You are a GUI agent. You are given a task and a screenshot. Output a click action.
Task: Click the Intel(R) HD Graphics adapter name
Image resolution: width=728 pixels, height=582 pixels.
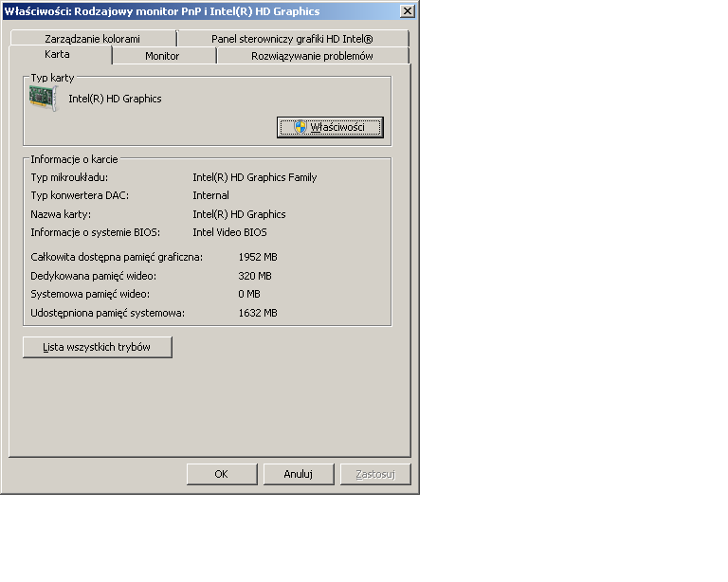click(x=115, y=99)
